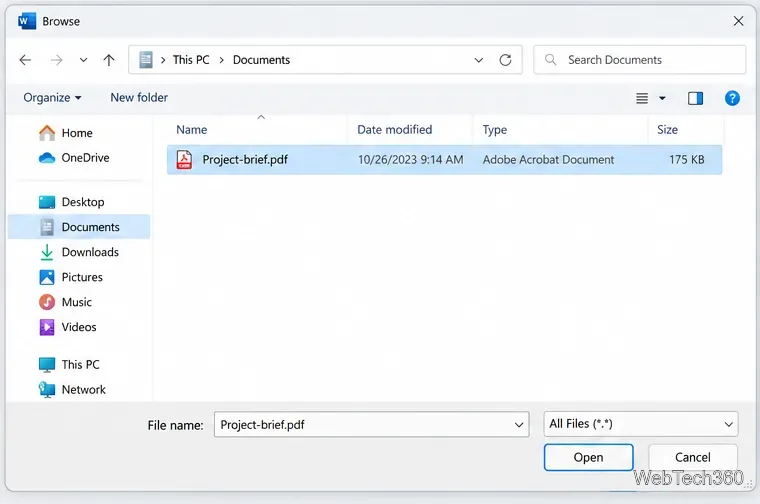
Task: Open This PC in the sidebar
Action: pyautogui.click(x=69, y=364)
